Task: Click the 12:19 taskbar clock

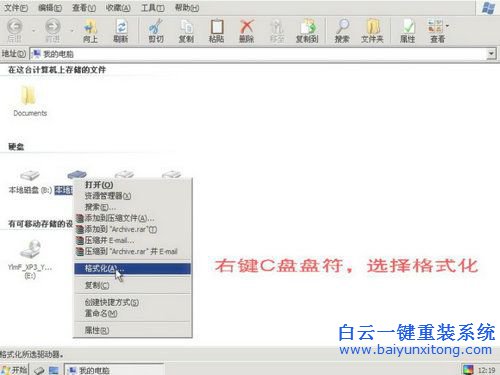Action: click(x=486, y=370)
